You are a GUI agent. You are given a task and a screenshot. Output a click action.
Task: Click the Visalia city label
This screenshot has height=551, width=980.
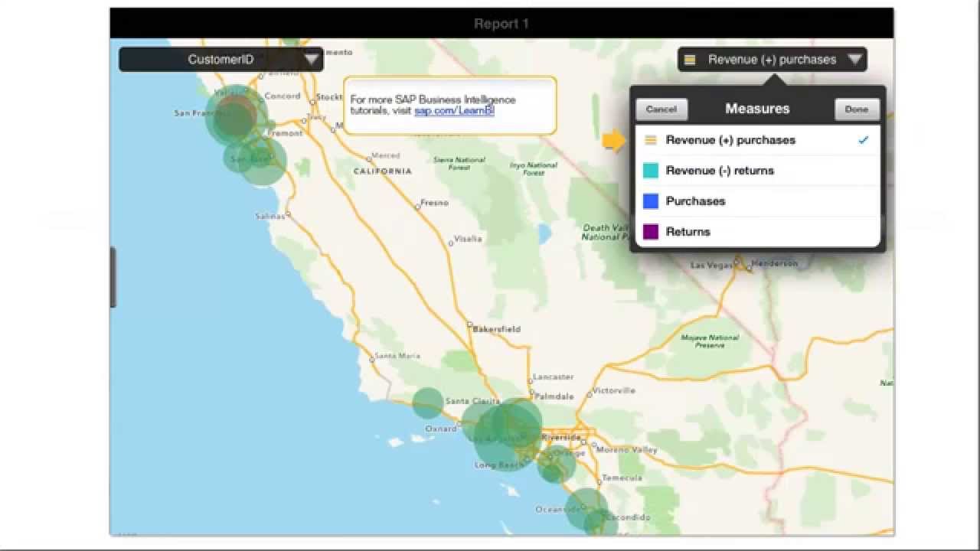click(x=468, y=239)
